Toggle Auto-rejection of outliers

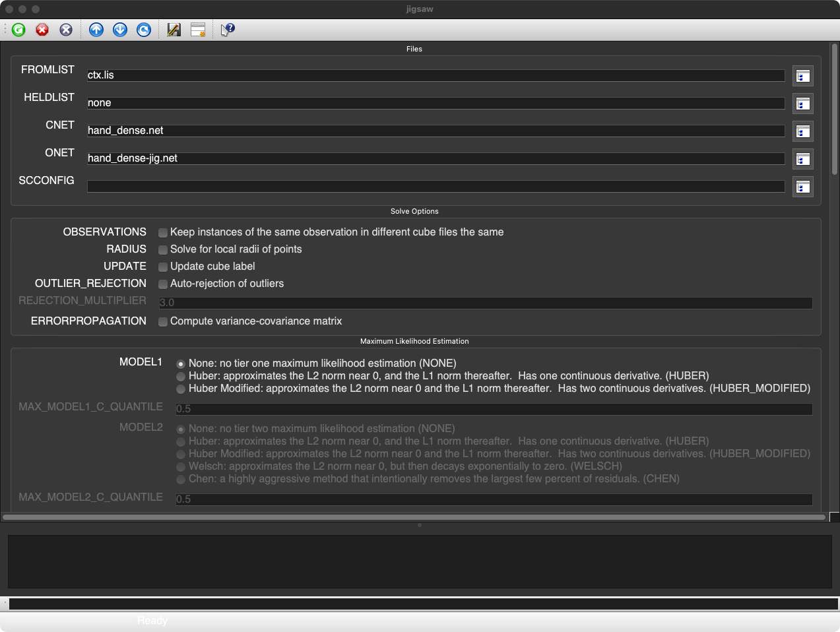pos(163,284)
